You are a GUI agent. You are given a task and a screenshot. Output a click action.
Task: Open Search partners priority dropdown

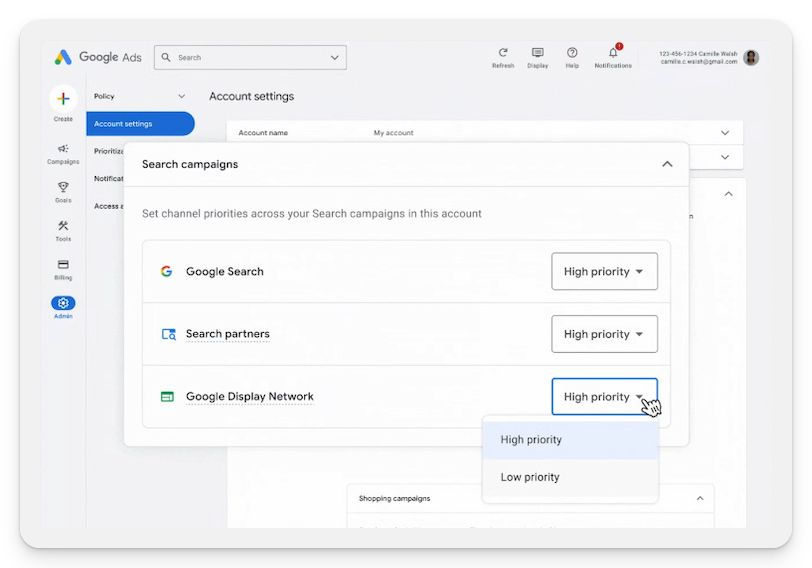(x=604, y=334)
